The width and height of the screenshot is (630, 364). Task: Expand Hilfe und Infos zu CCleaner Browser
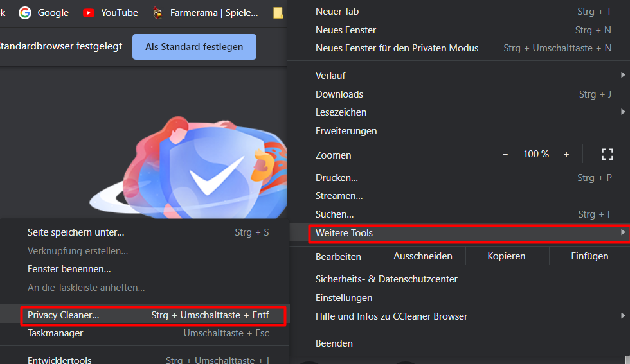coord(460,316)
